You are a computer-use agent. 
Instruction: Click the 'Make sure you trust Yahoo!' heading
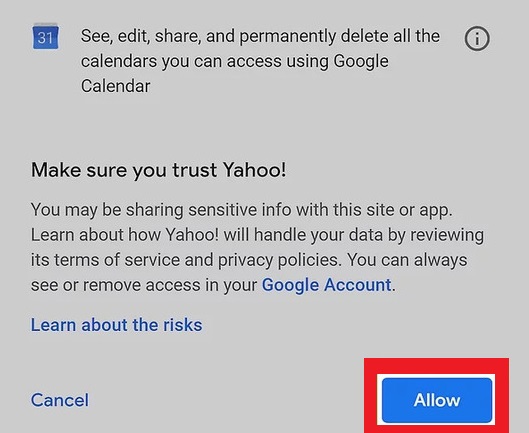[159, 170]
